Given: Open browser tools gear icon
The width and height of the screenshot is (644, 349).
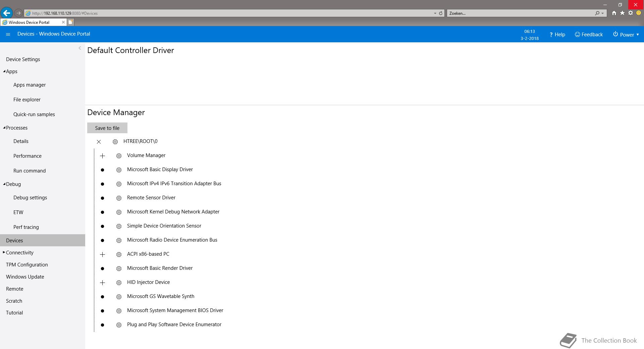Looking at the screenshot, I should 631,13.
